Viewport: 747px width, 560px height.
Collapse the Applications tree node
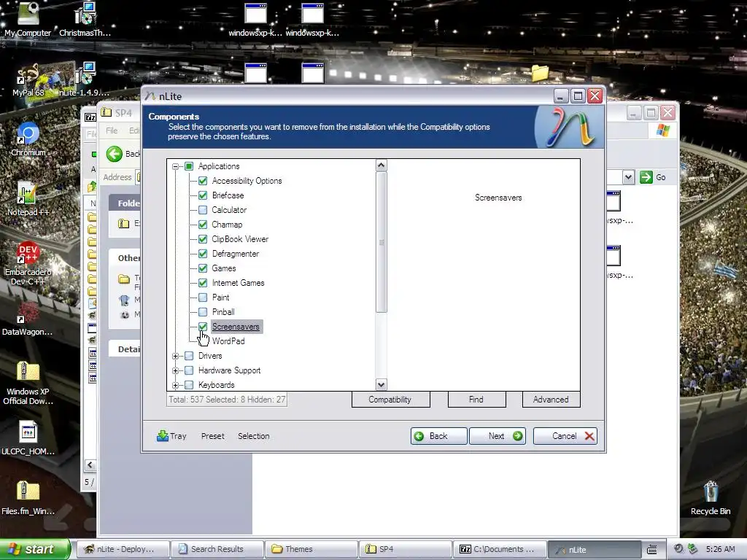(175, 166)
